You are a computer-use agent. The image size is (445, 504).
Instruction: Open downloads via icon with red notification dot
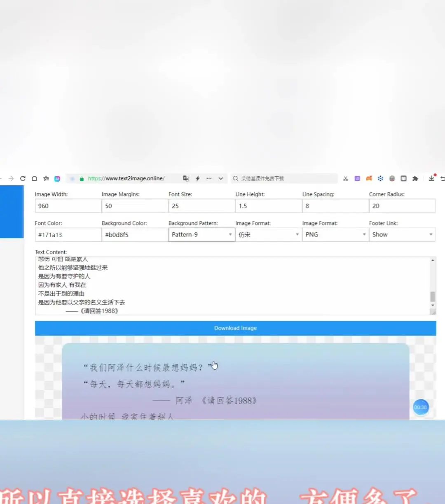pos(432,179)
